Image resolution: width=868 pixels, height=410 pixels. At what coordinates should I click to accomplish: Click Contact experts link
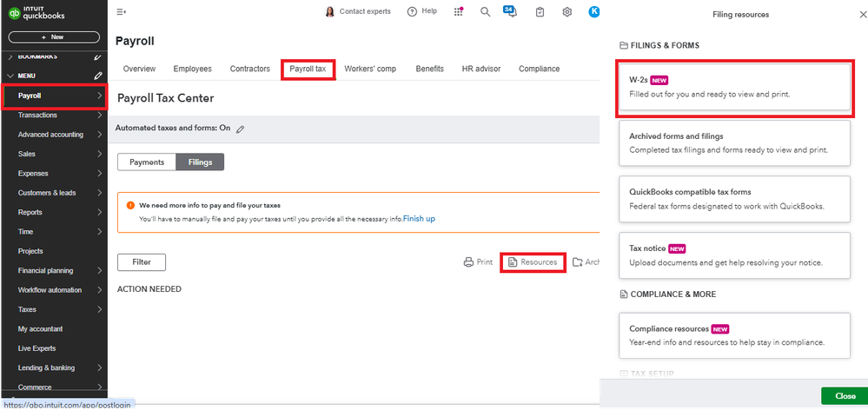point(365,11)
